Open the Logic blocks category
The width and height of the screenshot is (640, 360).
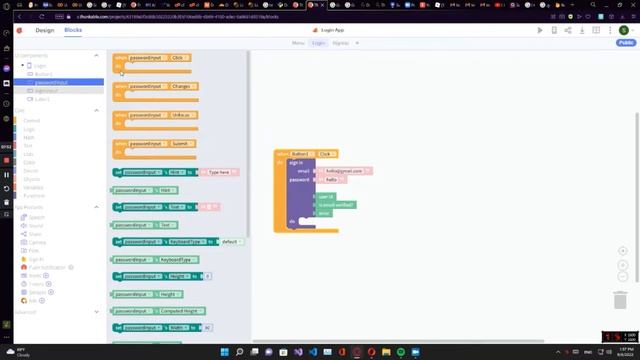[x=29, y=129]
